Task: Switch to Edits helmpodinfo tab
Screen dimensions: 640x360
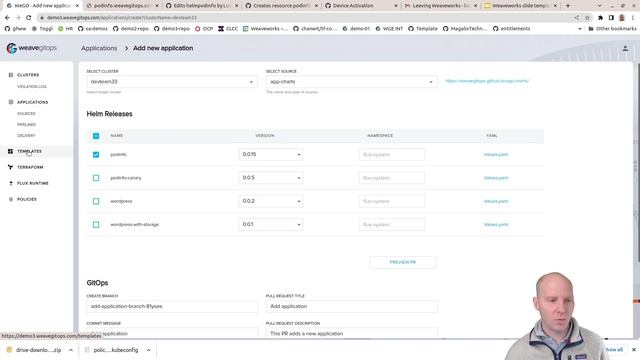Action: (x=201, y=6)
